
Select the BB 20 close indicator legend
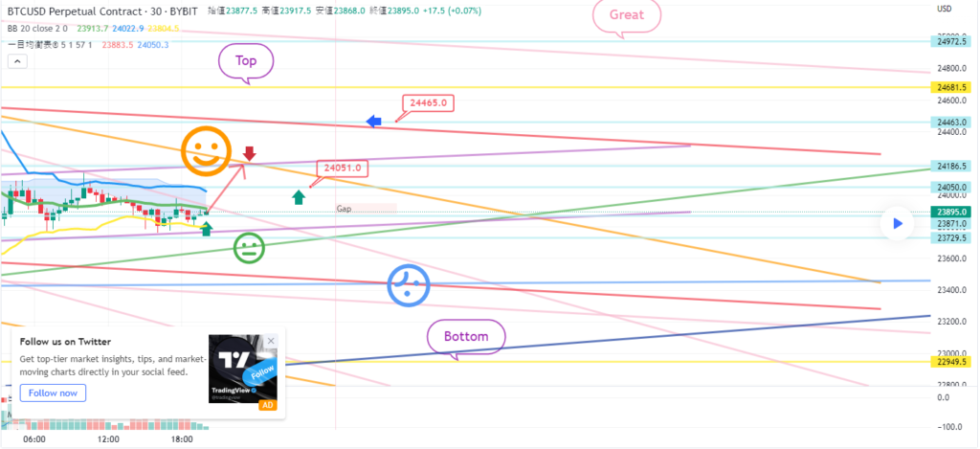pyautogui.click(x=38, y=30)
